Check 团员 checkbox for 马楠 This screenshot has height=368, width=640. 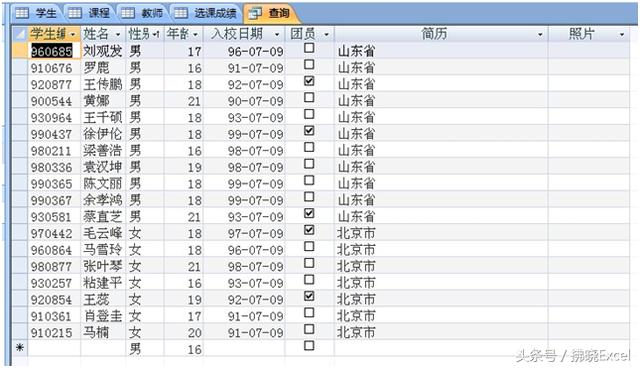pos(309,329)
